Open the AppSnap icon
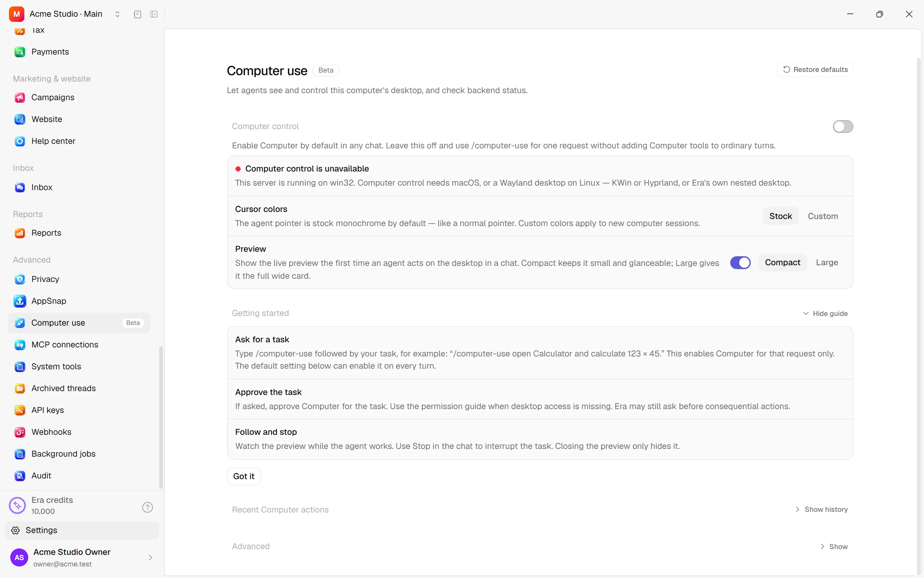 (x=20, y=301)
